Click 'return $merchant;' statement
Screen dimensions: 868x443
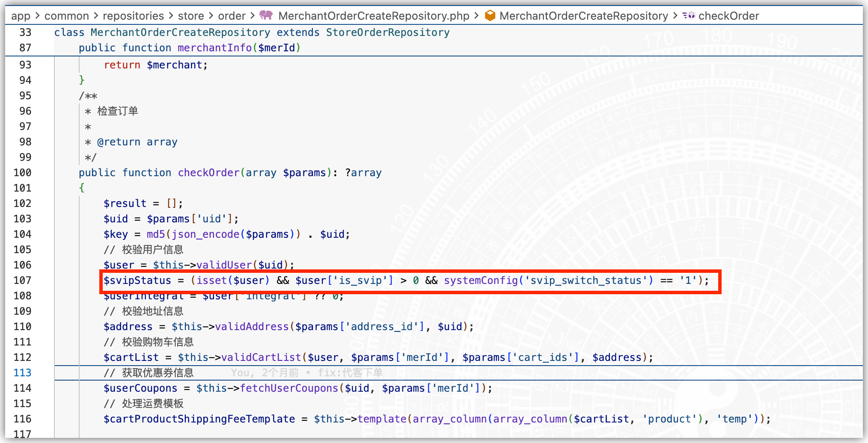click(x=156, y=65)
